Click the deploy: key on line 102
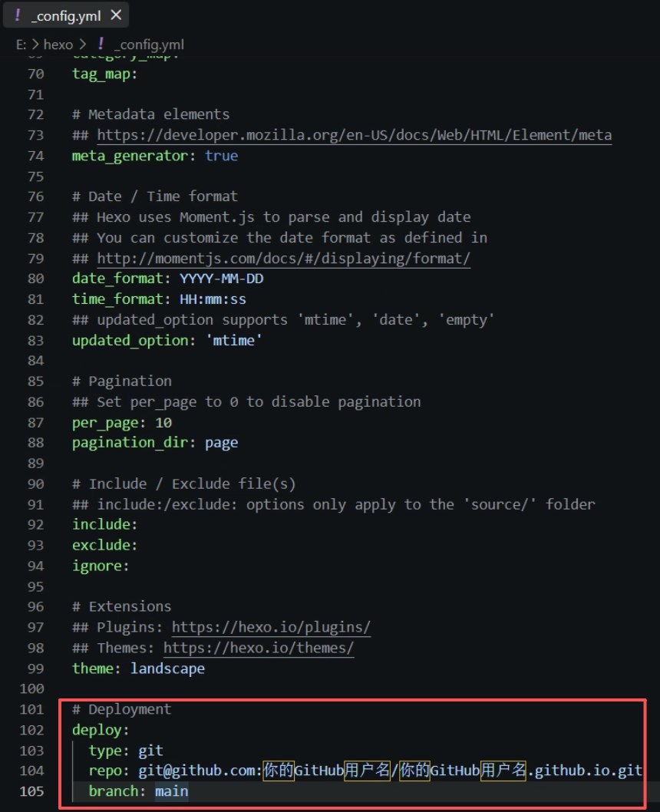The image size is (660, 812). 101,730
